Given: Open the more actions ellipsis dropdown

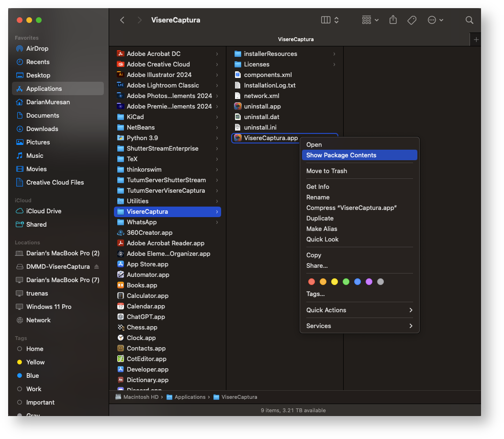Looking at the screenshot, I should (435, 20).
